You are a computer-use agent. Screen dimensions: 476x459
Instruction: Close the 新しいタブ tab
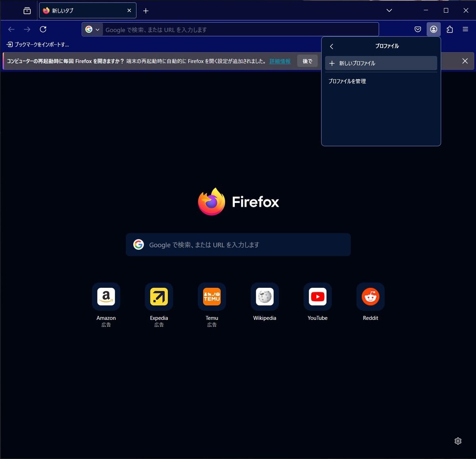(129, 11)
